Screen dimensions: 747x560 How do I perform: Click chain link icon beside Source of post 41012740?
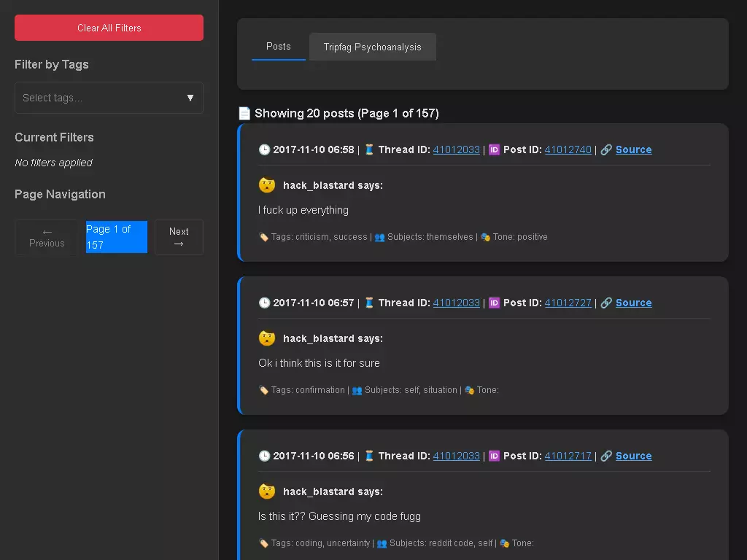tap(606, 149)
